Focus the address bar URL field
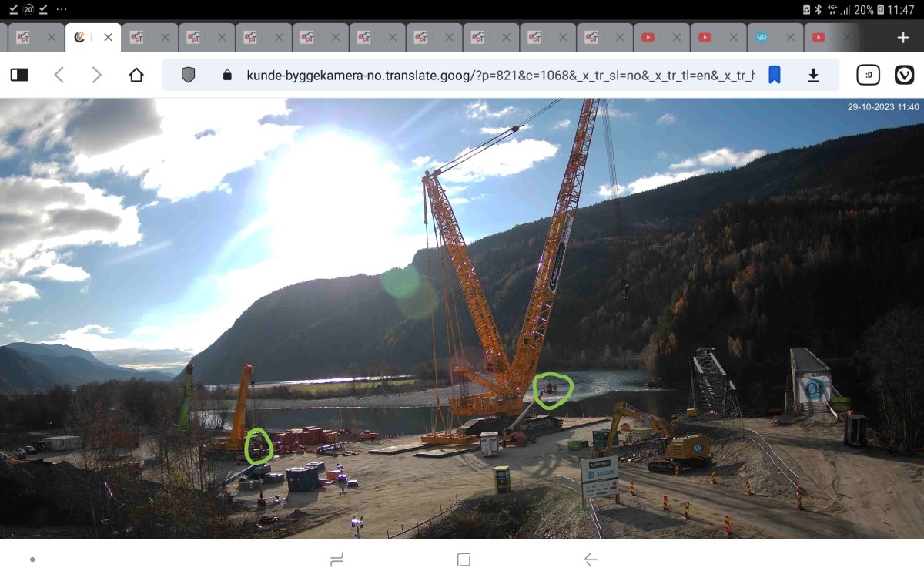 click(500, 75)
